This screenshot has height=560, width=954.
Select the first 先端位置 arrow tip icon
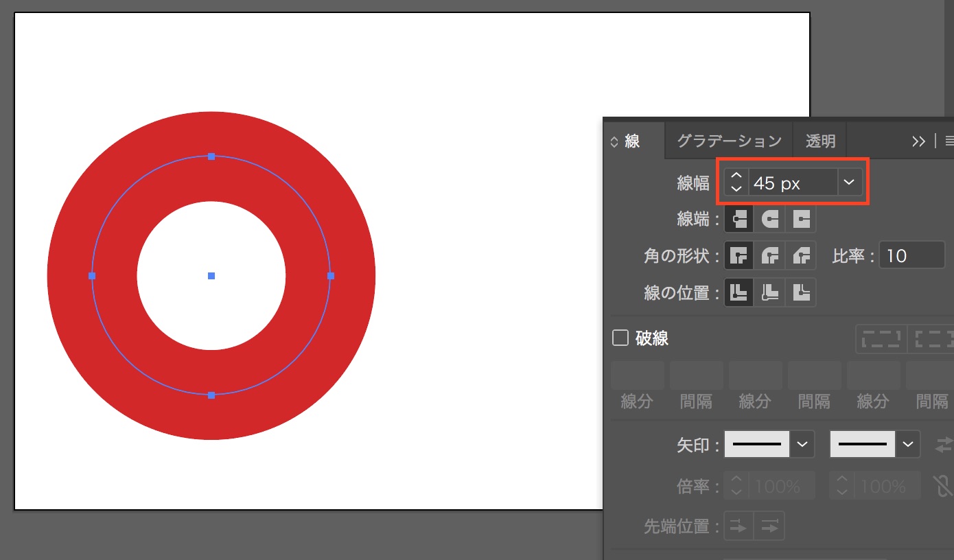738,526
